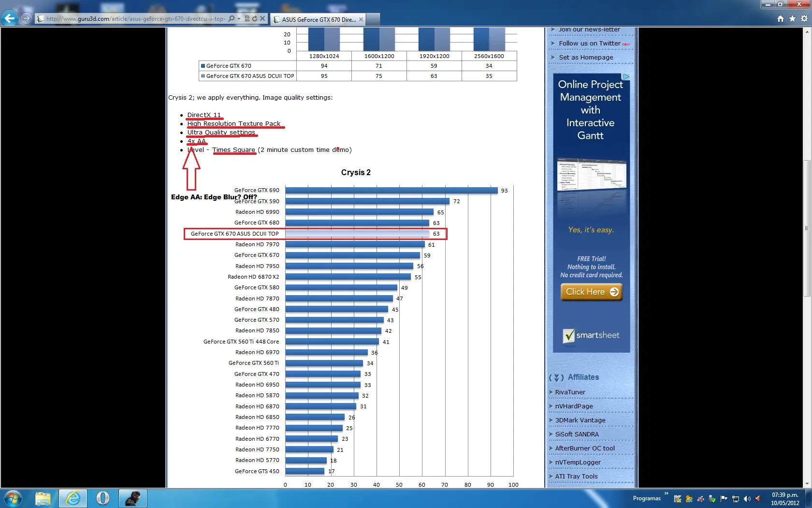Screen dimensions: 812x508
Task: Open Windows Explorer from the taskbar
Action: tap(43, 498)
